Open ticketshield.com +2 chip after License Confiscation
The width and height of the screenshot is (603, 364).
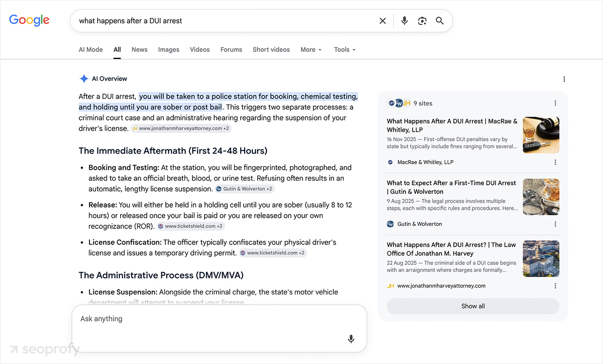tap(273, 253)
